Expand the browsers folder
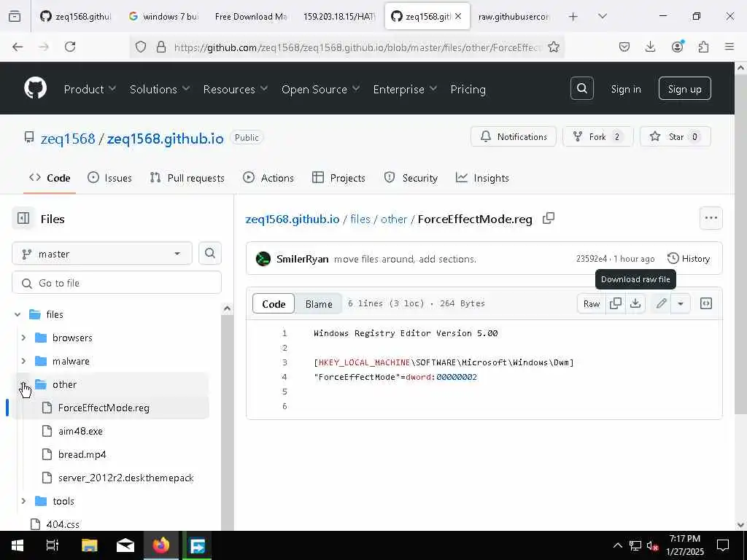 (23, 338)
